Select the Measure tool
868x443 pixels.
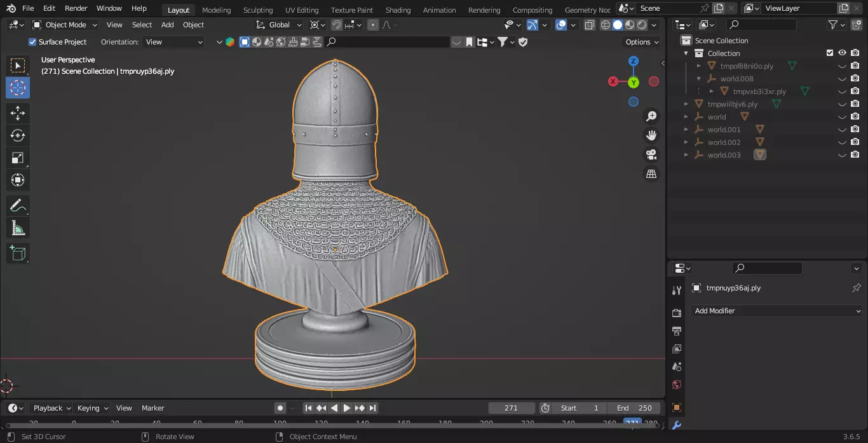(x=18, y=228)
